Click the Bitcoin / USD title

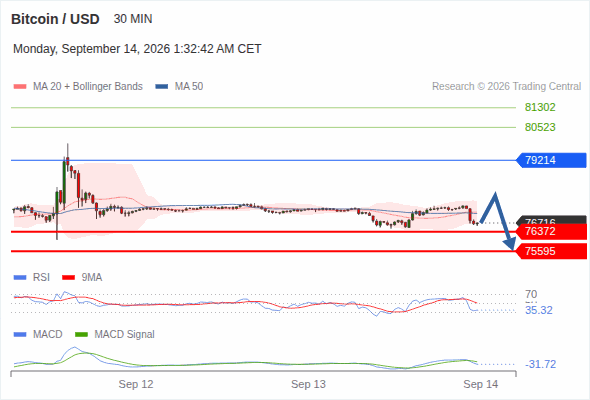(55, 19)
